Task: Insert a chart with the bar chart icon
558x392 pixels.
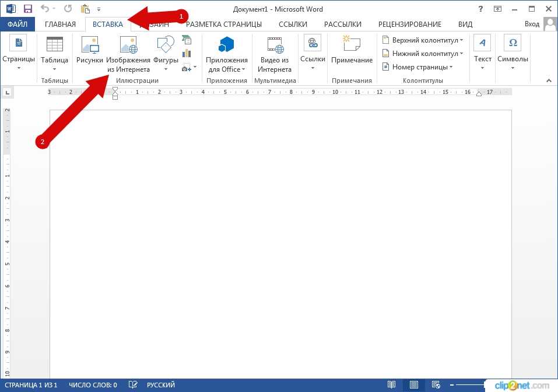Action: pos(187,54)
